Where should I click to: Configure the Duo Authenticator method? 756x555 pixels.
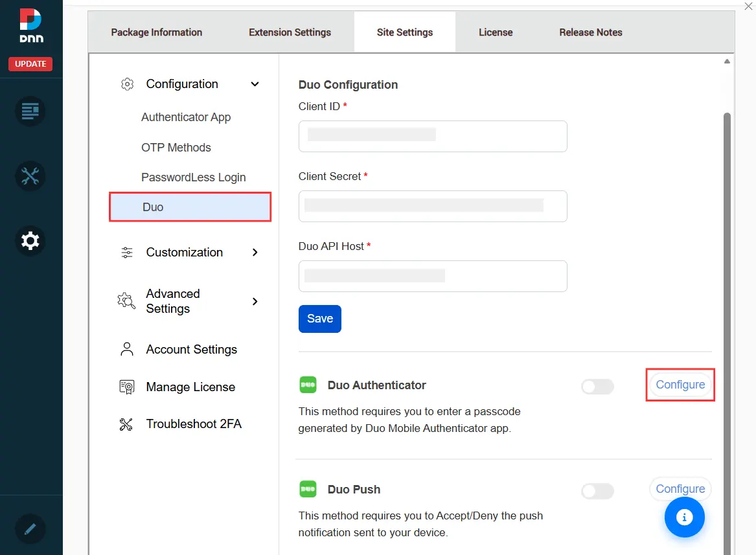tap(680, 385)
